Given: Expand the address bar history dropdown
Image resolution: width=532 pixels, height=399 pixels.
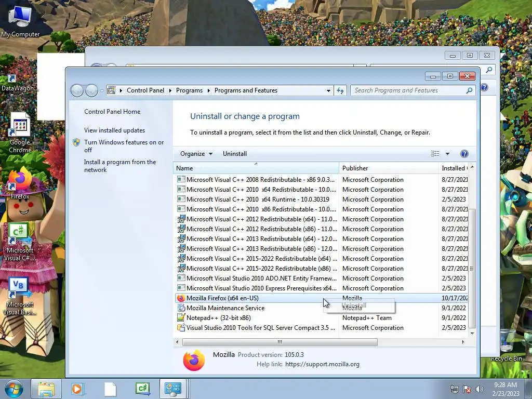Looking at the screenshot, I should coord(328,90).
